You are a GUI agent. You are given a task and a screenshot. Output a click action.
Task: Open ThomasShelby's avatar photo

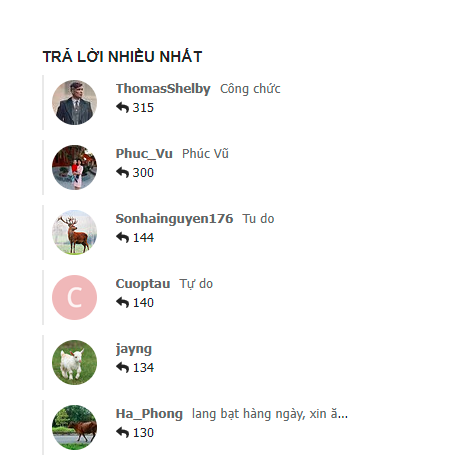(74, 102)
